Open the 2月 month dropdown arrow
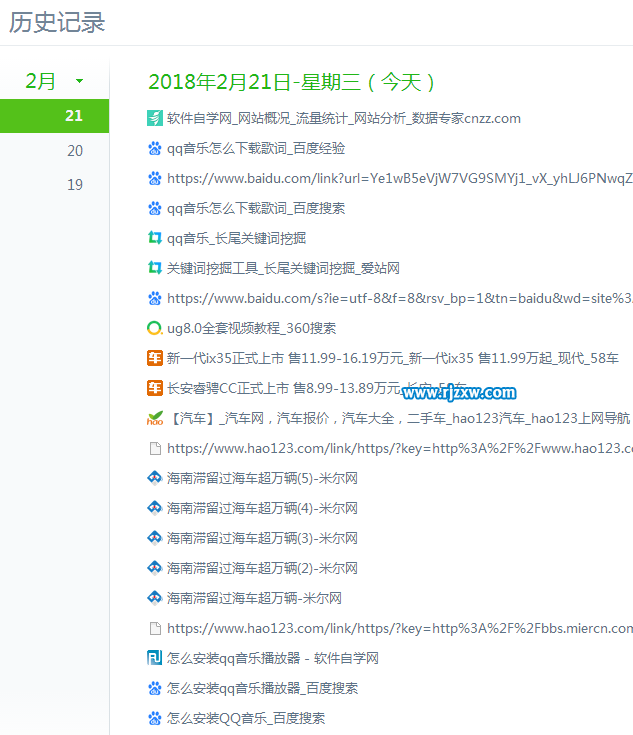 pyautogui.click(x=79, y=81)
